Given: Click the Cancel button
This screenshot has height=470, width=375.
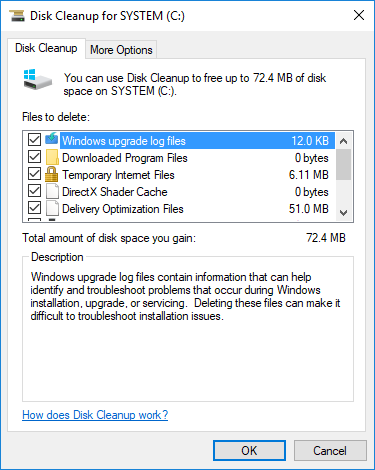Looking at the screenshot, I should (x=330, y=451).
